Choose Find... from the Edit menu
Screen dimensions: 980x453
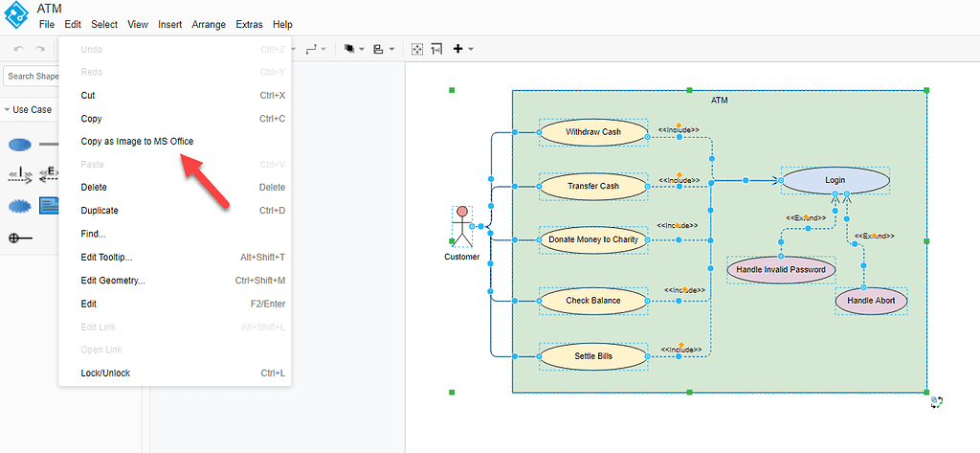(175, 234)
